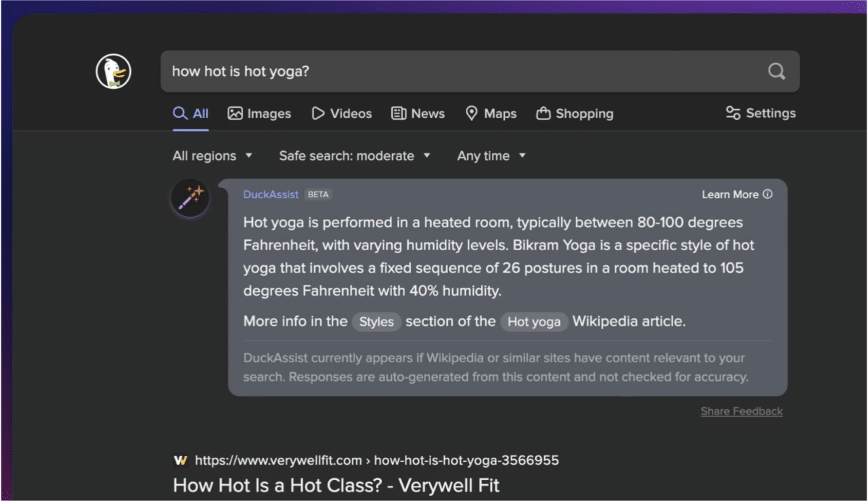Open search Settings
Viewport: 868px width, 501px height.
(761, 113)
